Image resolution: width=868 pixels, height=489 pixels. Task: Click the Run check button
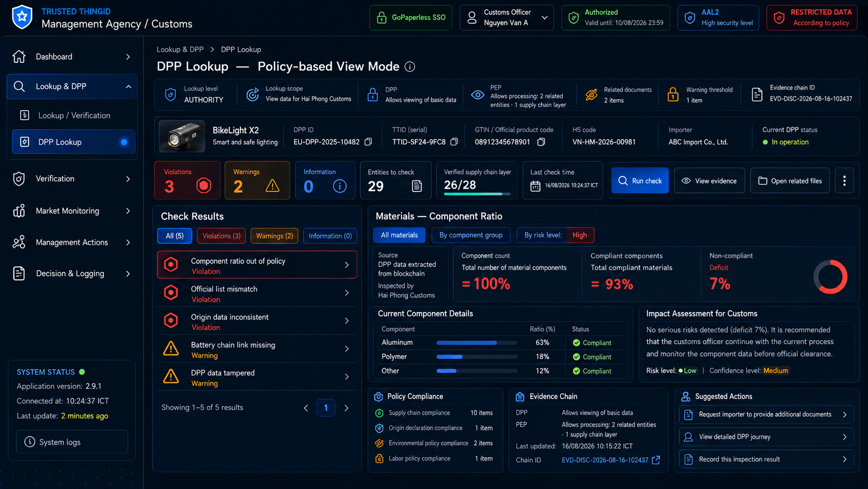(640, 181)
